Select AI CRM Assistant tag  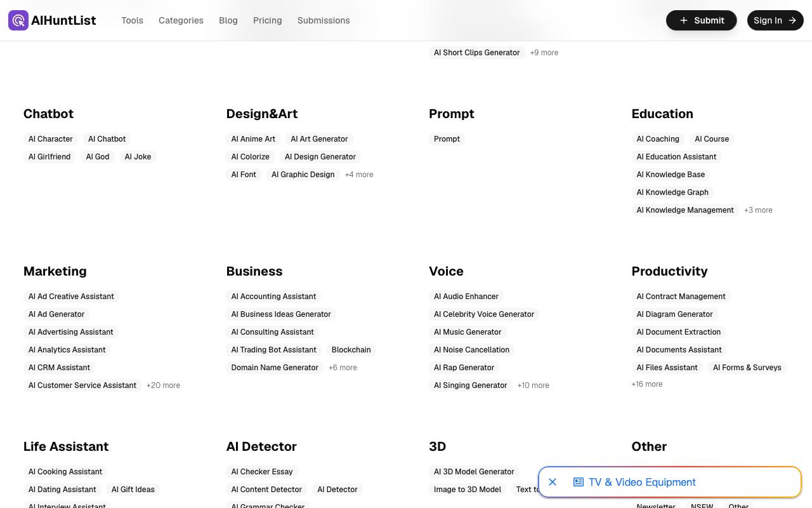pos(59,368)
